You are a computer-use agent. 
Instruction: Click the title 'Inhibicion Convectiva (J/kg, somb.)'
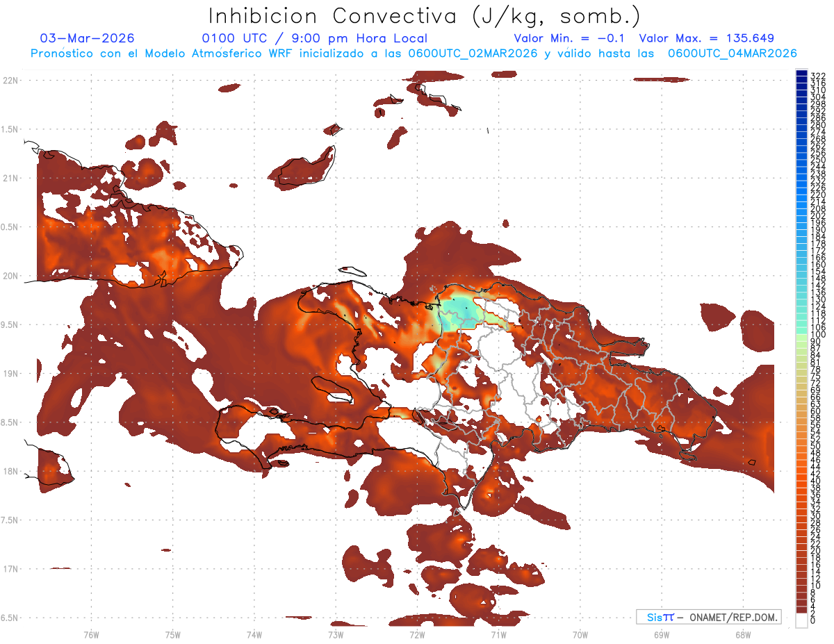tap(425, 16)
